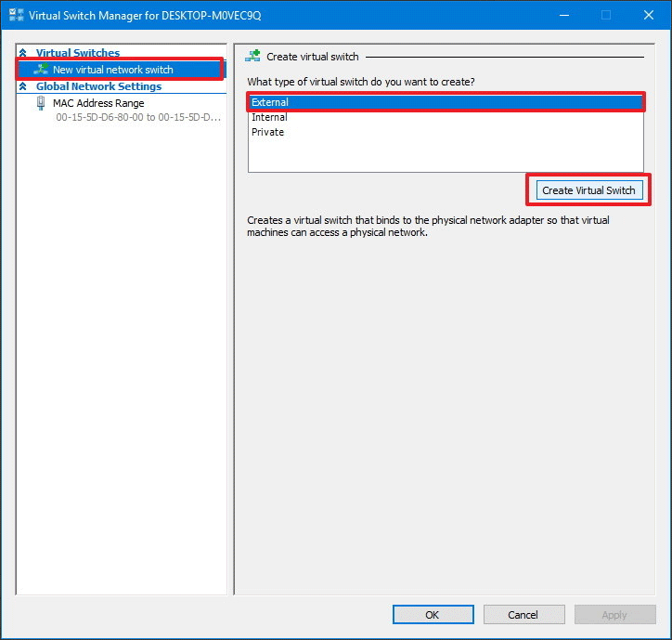This screenshot has height=640, width=672.
Task: Click the Create virtual switch header icon
Action: point(252,56)
